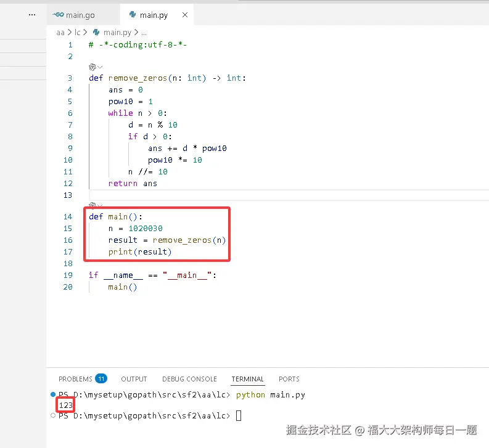Click the terminal cursor after the prompt
Image resolution: width=489 pixels, height=448 pixels.
pos(239,415)
